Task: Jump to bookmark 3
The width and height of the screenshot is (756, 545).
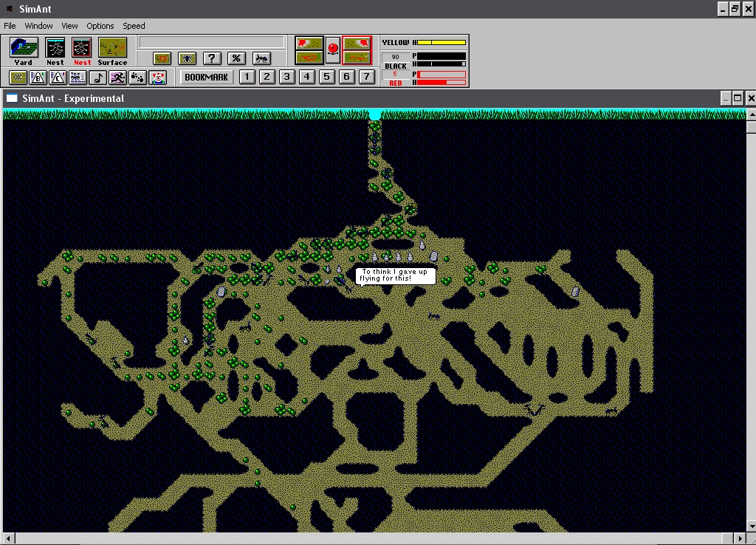Action: 287,77
